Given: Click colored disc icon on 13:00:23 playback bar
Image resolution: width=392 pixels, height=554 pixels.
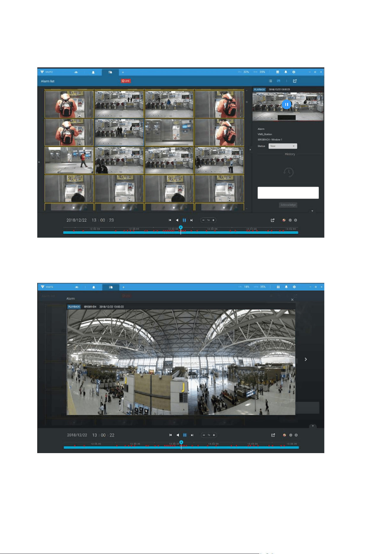Looking at the screenshot, I should coord(284,220).
